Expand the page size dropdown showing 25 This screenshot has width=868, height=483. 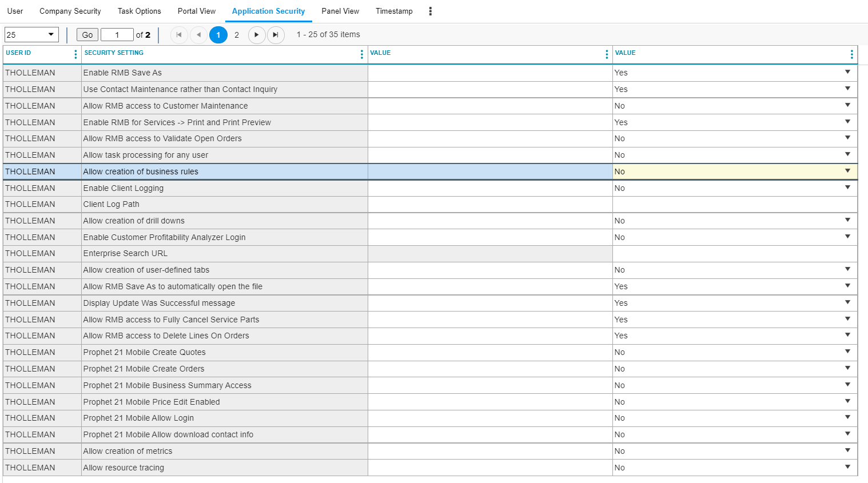tap(32, 35)
